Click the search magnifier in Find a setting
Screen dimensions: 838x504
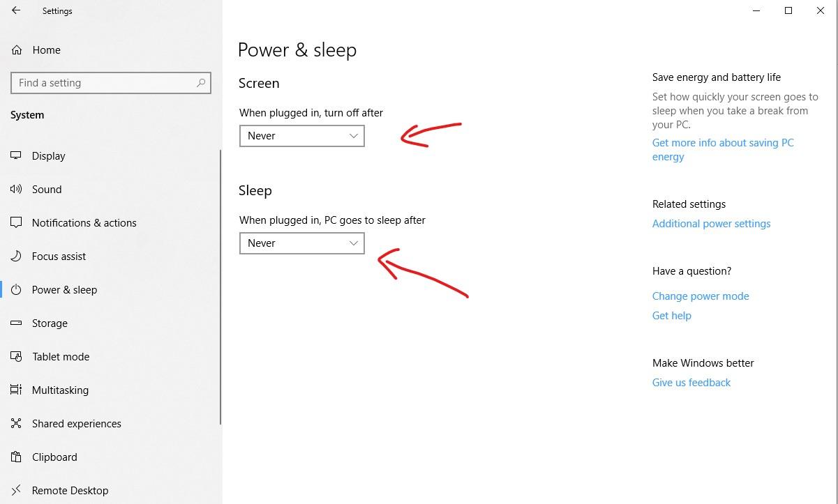coord(201,83)
